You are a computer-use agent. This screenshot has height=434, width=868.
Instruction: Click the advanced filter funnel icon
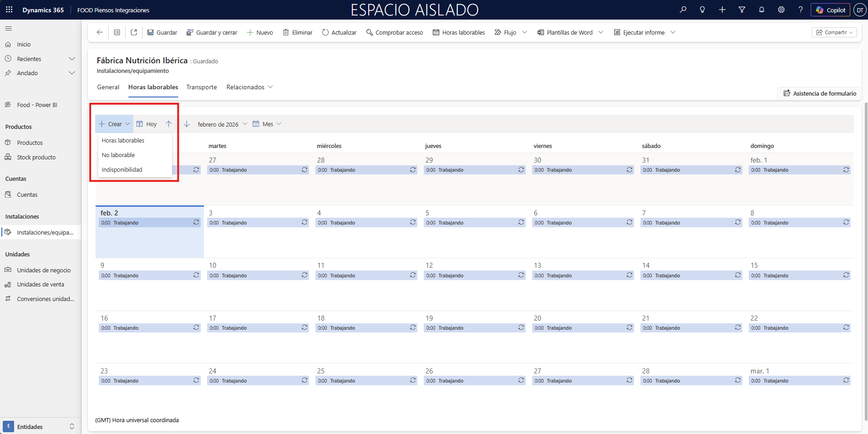pos(742,10)
